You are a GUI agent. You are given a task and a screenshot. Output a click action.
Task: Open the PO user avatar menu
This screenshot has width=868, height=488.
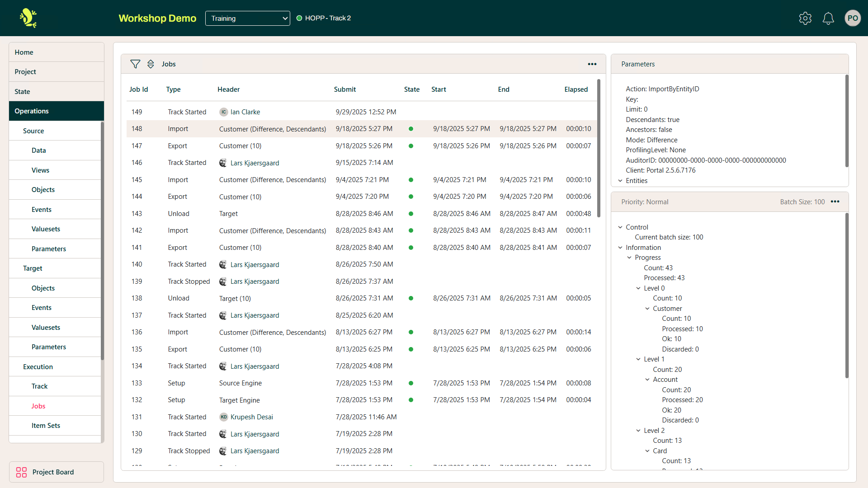852,18
